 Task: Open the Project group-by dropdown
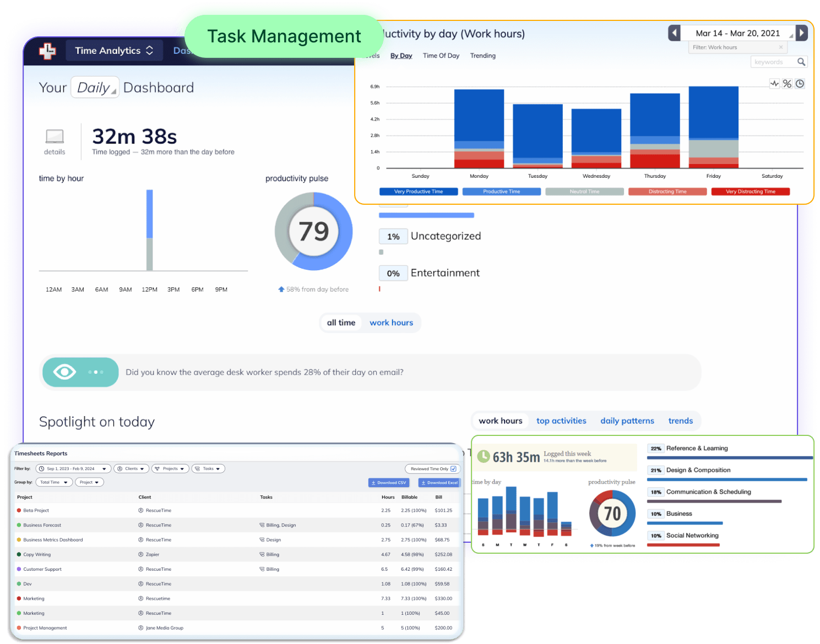pos(89,482)
